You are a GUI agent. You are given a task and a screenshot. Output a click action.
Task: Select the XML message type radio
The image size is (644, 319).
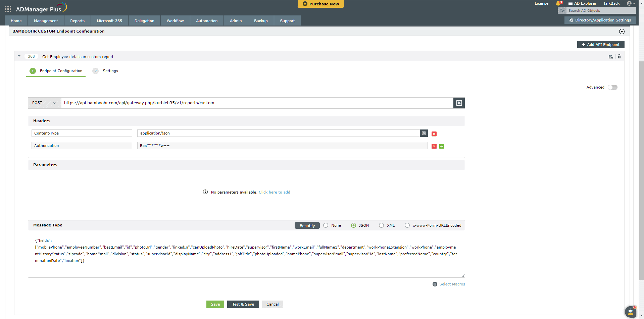point(381,225)
